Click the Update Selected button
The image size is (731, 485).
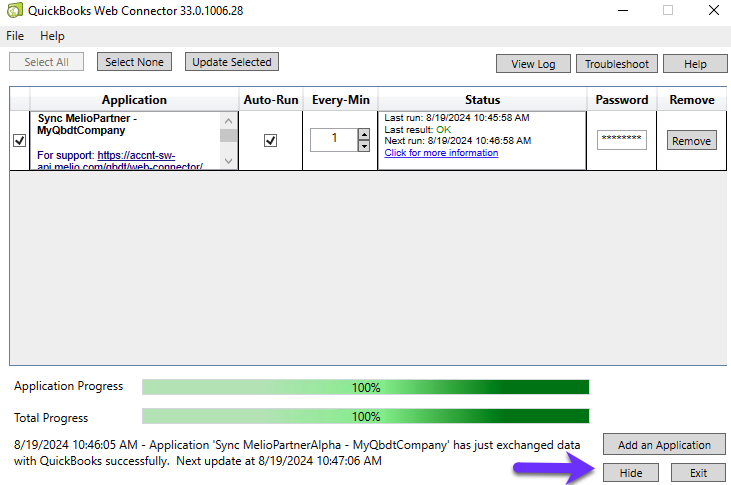tap(232, 62)
